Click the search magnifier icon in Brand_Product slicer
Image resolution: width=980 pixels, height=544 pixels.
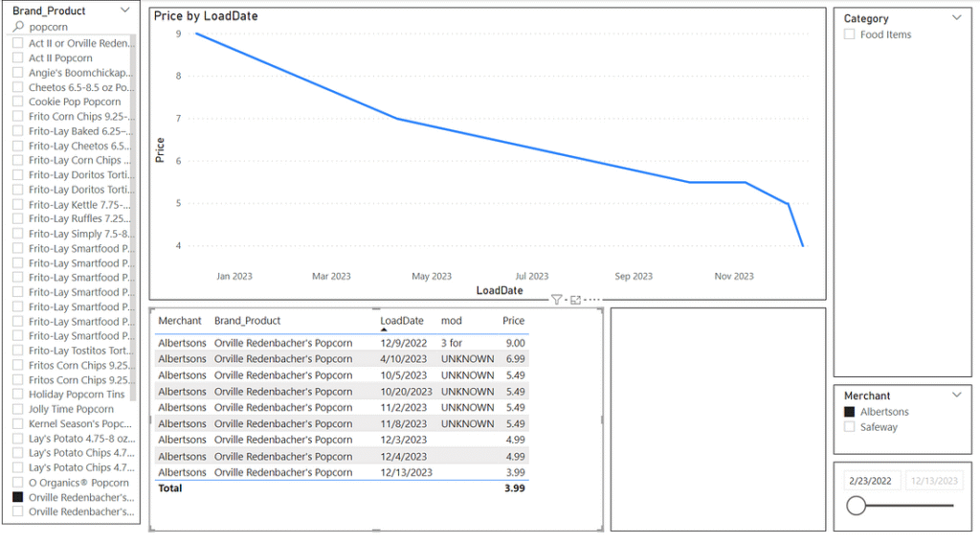[x=18, y=26]
